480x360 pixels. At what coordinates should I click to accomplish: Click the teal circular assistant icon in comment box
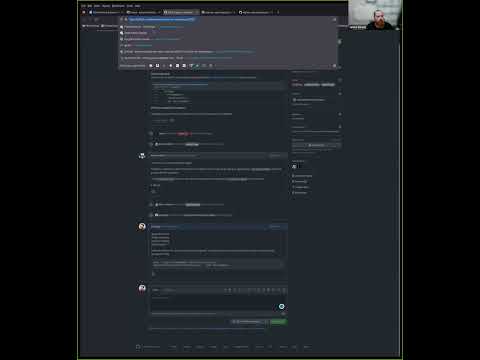point(282,306)
